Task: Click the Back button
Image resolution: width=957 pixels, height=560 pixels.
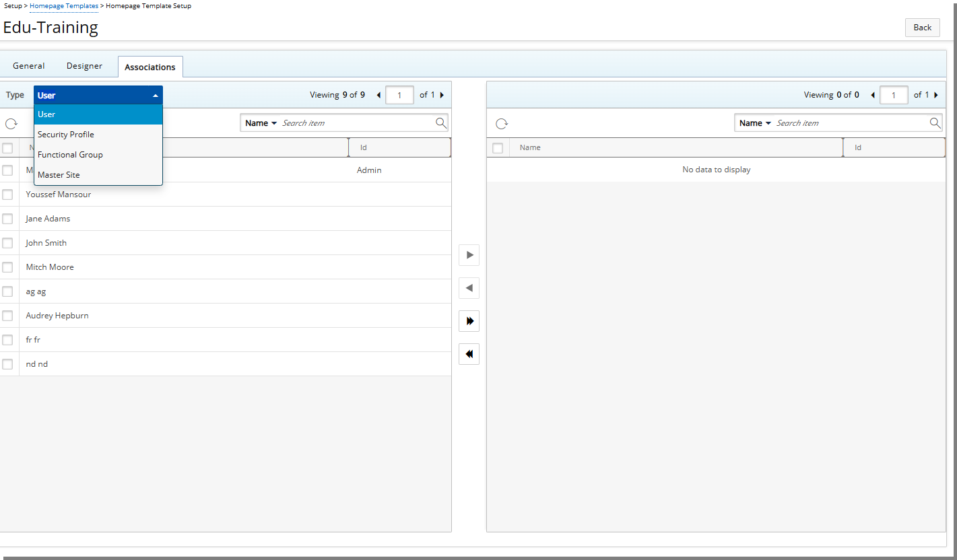Action: click(922, 28)
